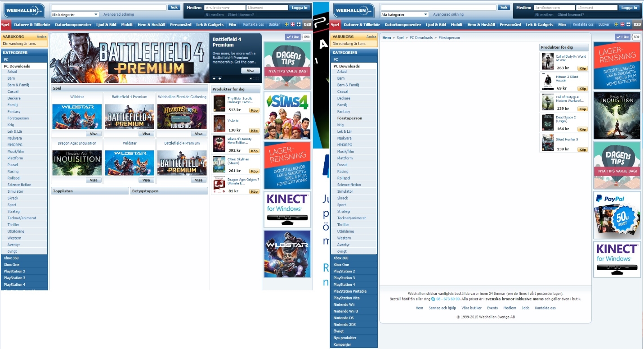
Task: Select the Finnish flag on the left page
Action: (x=299, y=24)
